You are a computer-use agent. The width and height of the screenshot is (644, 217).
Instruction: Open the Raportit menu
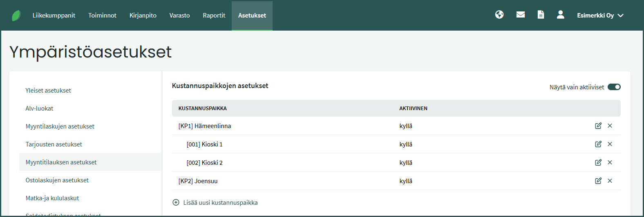coord(214,15)
